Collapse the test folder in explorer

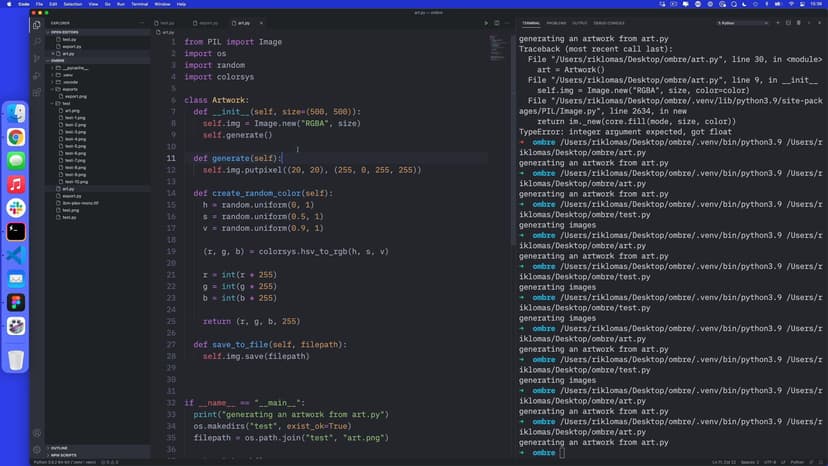[66, 103]
